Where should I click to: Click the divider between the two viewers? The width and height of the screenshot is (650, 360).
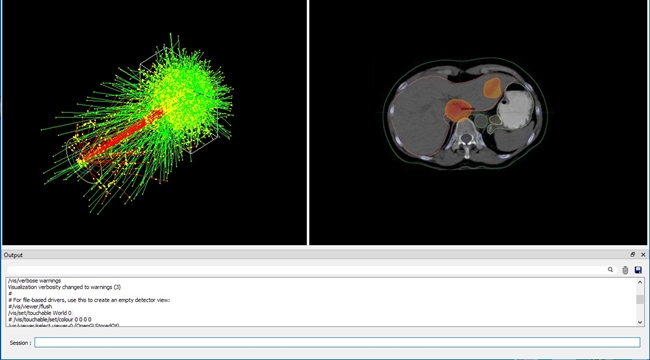click(x=308, y=122)
